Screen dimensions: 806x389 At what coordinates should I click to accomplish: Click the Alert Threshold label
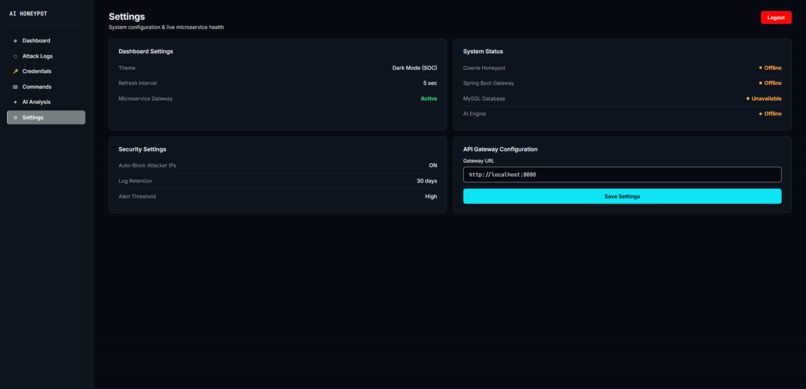[137, 196]
